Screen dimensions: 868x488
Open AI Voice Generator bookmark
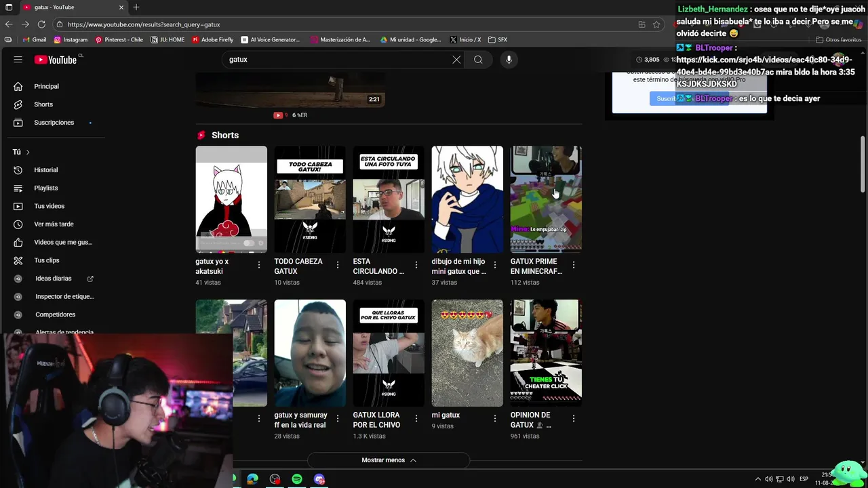pyautogui.click(x=271, y=40)
